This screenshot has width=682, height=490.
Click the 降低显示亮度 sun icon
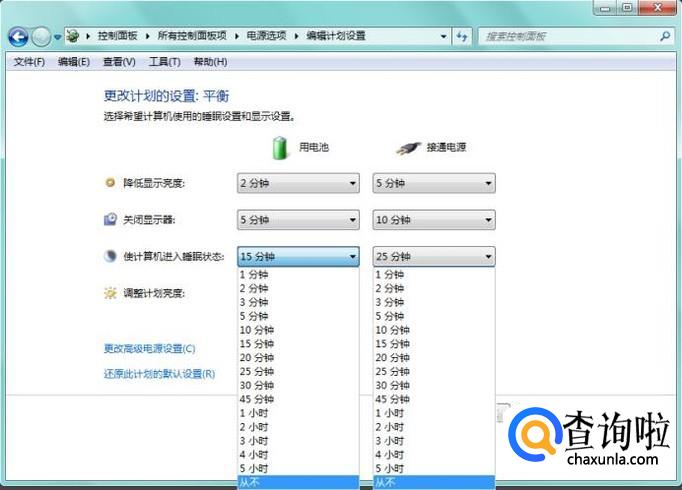pyautogui.click(x=110, y=183)
